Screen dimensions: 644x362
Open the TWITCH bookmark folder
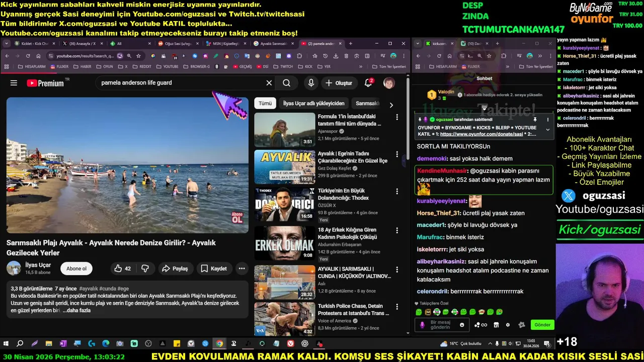[283, 66]
